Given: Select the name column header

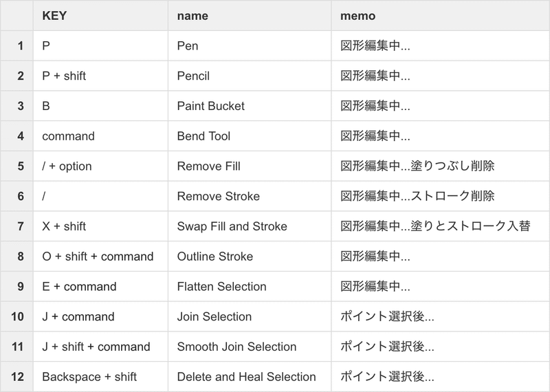Looking at the screenshot, I should click(x=250, y=15).
